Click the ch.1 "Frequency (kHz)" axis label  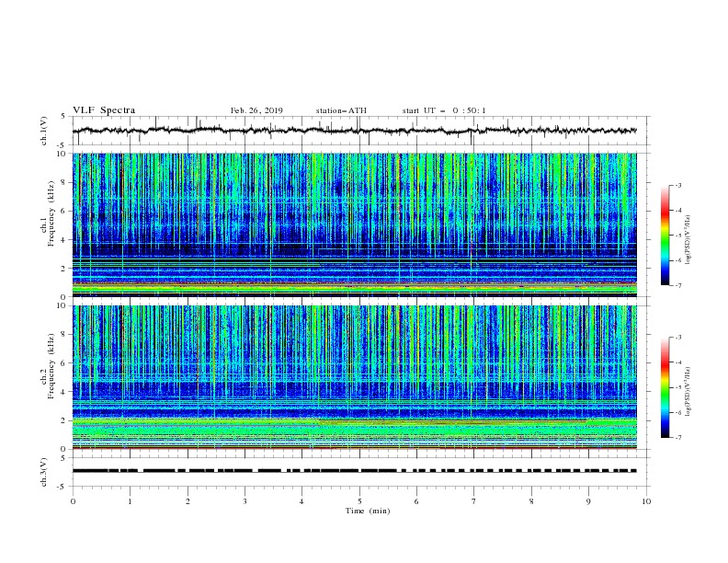[x=51, y=213]
